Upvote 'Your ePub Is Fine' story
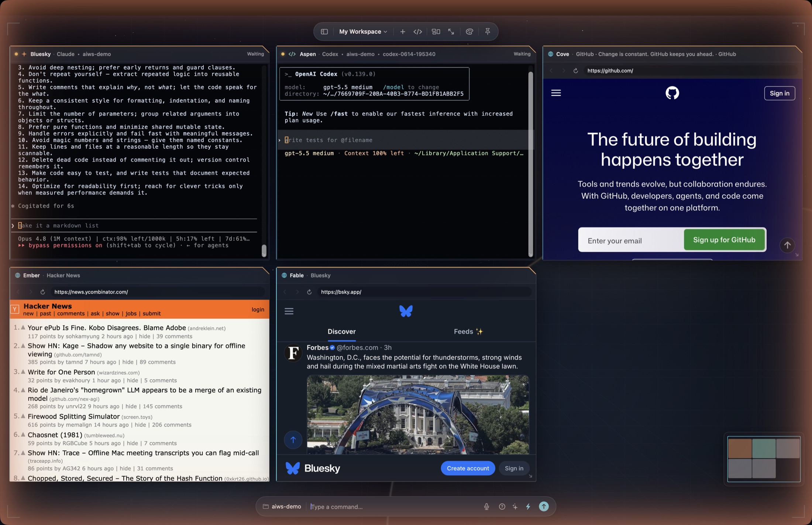This screenshot has height=525, width=812. point(23,327)
